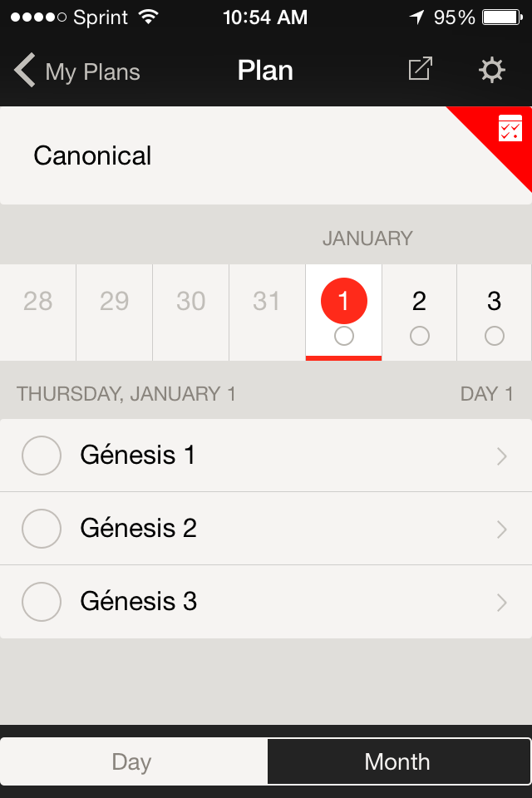Image resolution: width=532 pixels, height=798 pixels.
Task: Tap the red calendar checklist icon
Action: click(510, 129)
